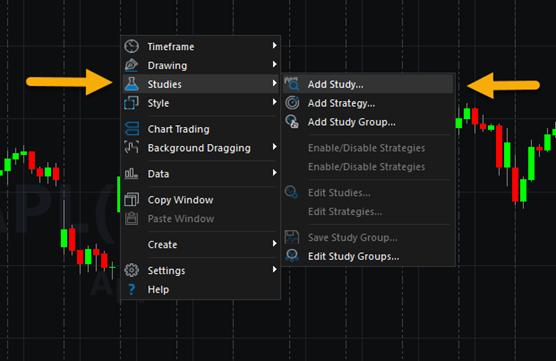Viewport: 556px width, 361px height.
Task: Click the Style dashed-square icon
Action: pos(132,103)
